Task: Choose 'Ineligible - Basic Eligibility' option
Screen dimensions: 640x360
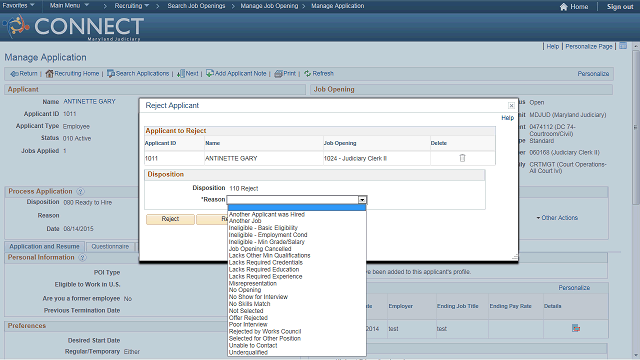Action: pyautogui.click(x=263, y=228)
